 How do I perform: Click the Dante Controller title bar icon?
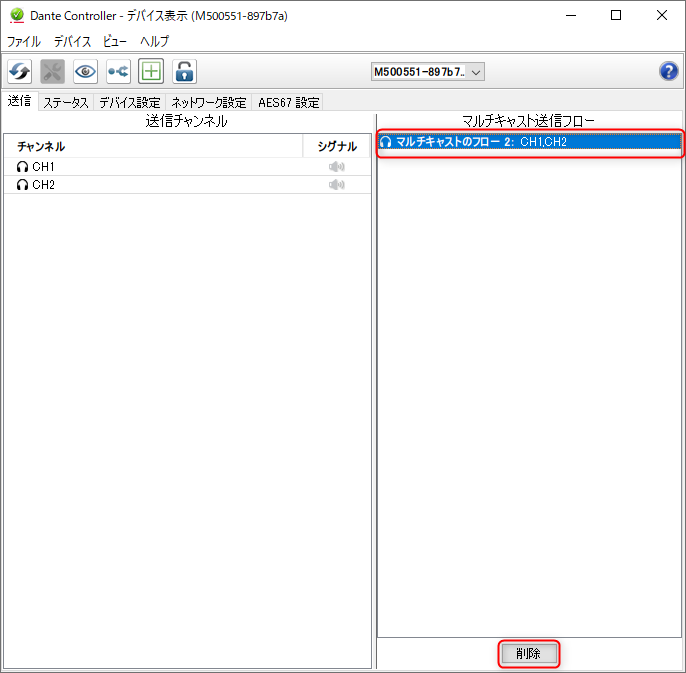[x=17, y=16]
